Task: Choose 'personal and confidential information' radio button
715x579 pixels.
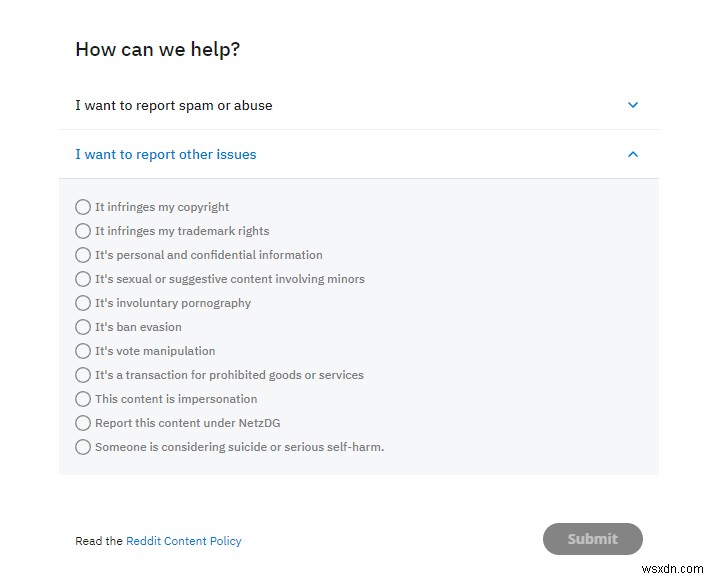Action: 83,255
